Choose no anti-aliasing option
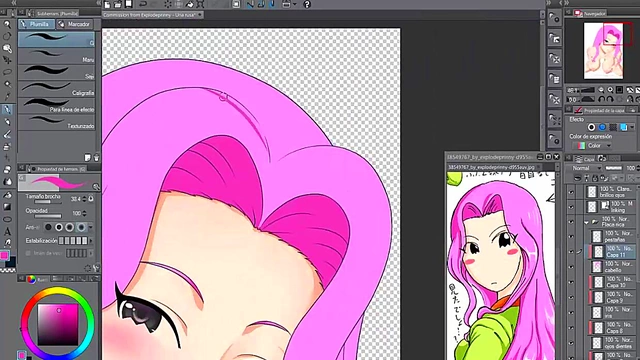Screen dimensions: 640x360 point(49,227)
